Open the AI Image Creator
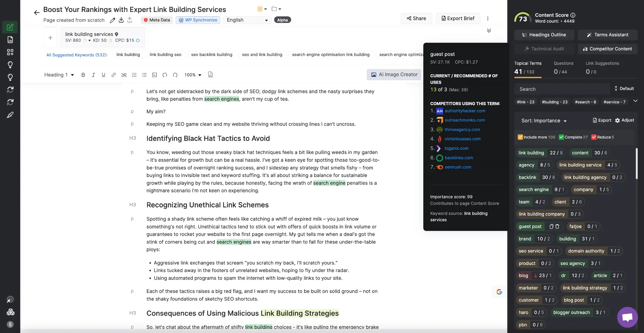644x333 pixels. 394,75
